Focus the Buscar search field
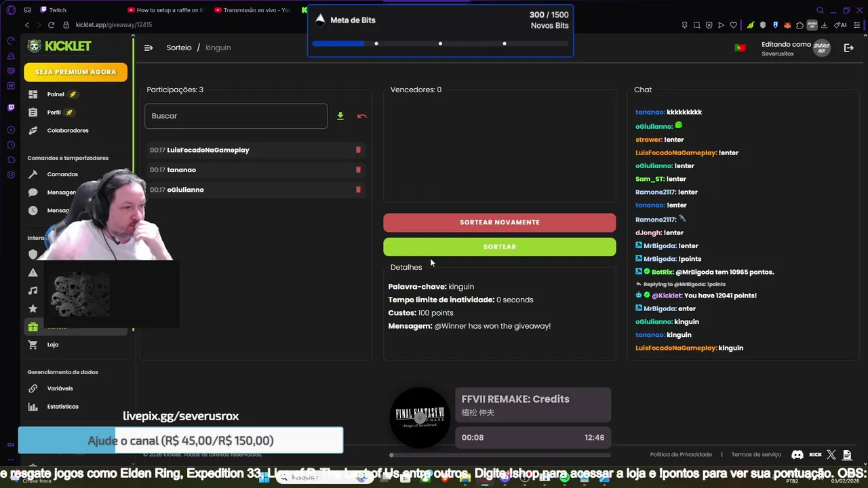Image resolution: width=868 pixels, height=488 pixels. click(x=236, y=116)
